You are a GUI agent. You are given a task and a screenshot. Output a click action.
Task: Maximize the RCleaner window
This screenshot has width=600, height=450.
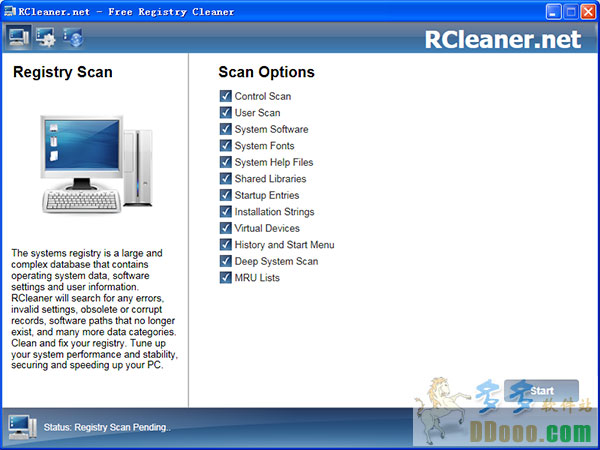click(571, 12)
